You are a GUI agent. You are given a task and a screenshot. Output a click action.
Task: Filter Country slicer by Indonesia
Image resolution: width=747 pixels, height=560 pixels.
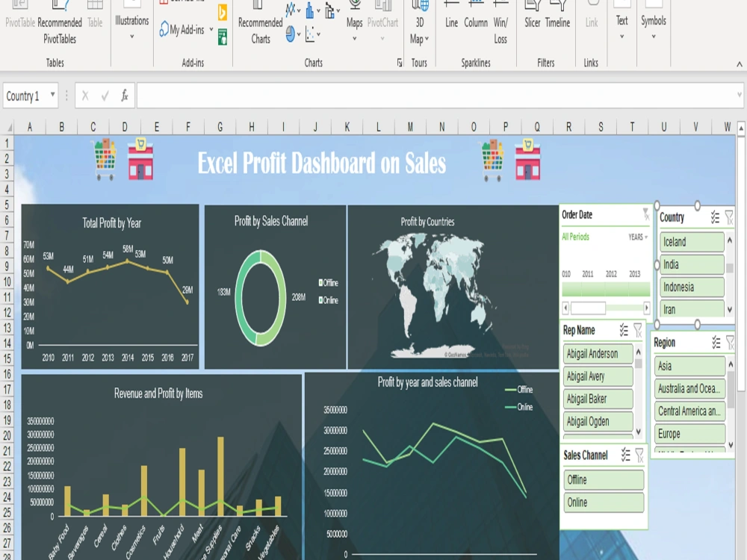coord(692,287)
